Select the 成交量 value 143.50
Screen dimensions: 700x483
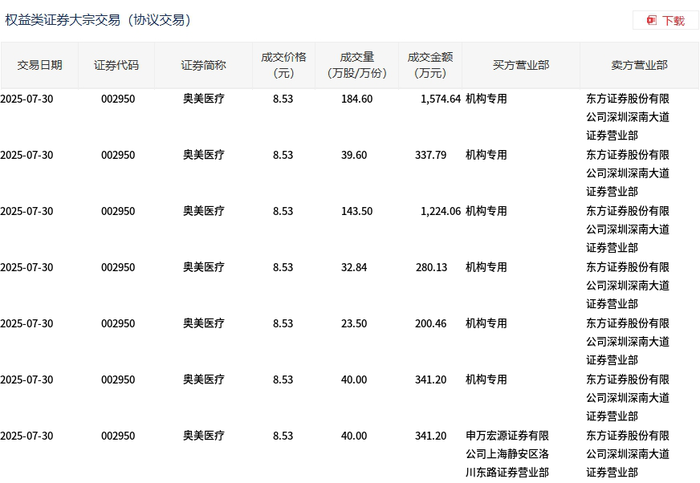point(357,211)
